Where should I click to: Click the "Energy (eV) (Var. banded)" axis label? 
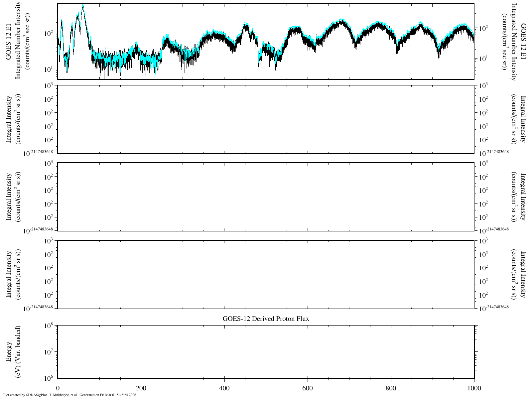[x=14, y=352]
